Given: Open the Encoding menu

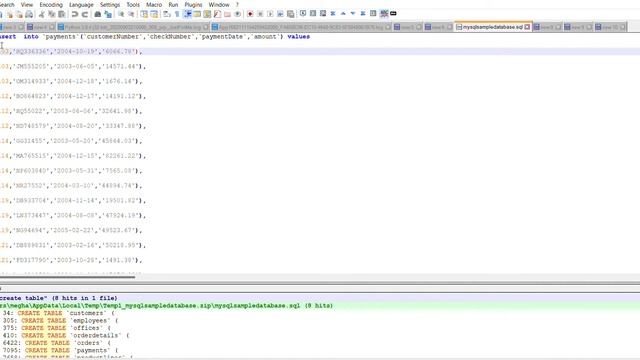Looking at the screenshot, I should (x=51, y=4).
